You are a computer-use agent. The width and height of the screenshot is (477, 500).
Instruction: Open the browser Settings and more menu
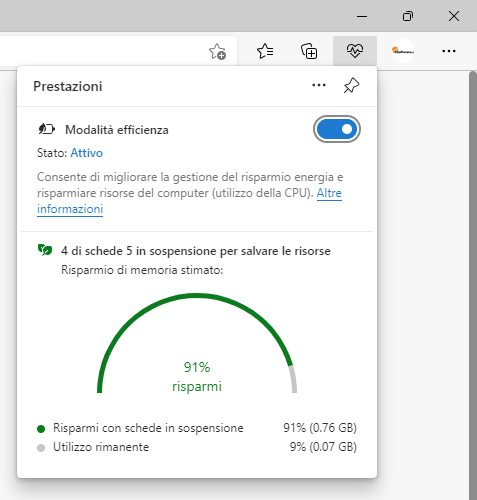click(x=449, y=51)
